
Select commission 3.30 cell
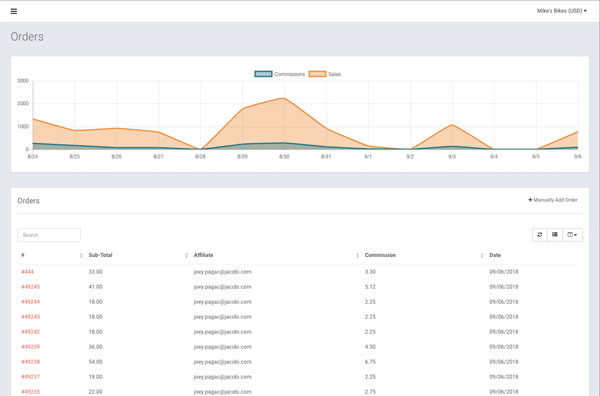click(370, 272)
